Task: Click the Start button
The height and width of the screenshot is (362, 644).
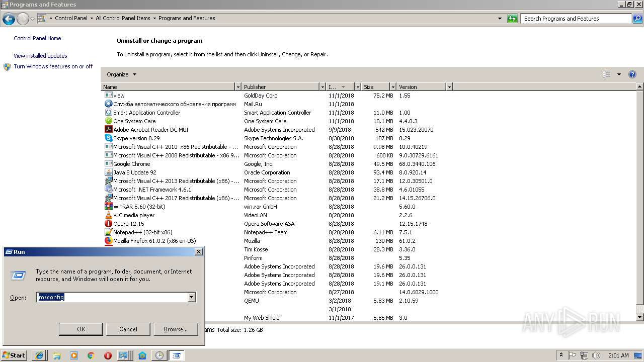Action: point(14,355)
